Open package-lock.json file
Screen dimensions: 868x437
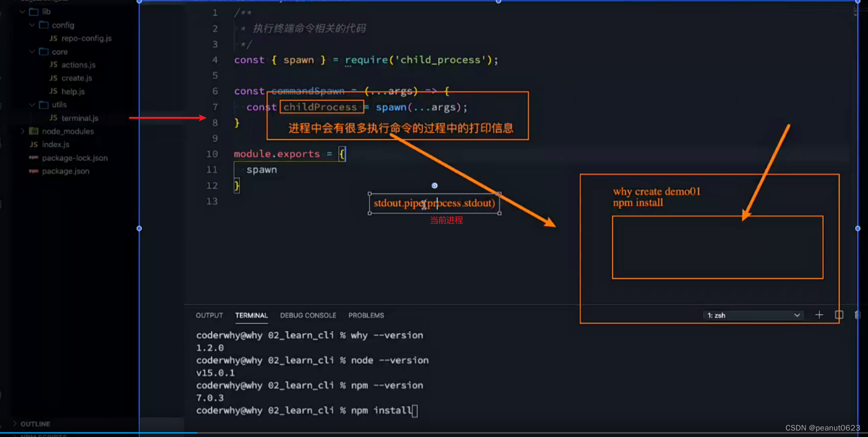click(x=75, y=158)
